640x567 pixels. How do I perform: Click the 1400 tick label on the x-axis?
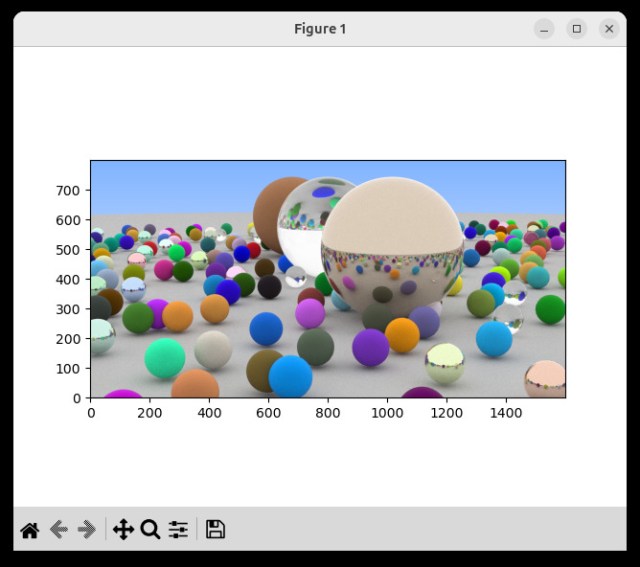click(507, 411)
